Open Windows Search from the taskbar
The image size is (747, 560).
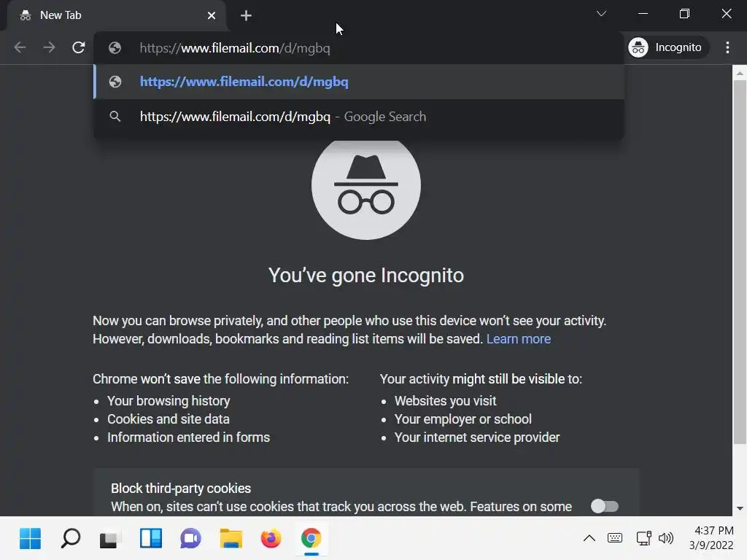(x=71, y=539)
